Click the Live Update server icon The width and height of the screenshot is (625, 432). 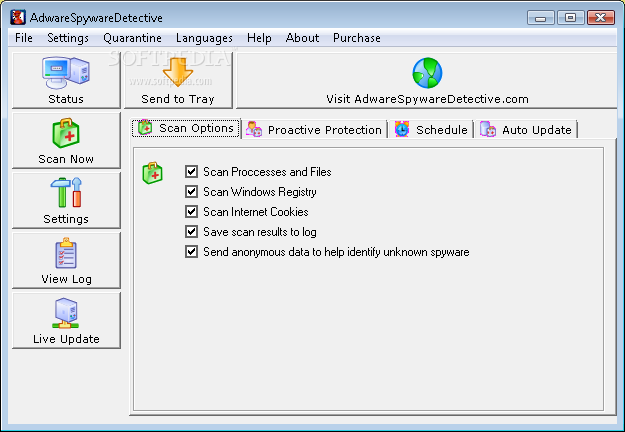coord(66,313)
